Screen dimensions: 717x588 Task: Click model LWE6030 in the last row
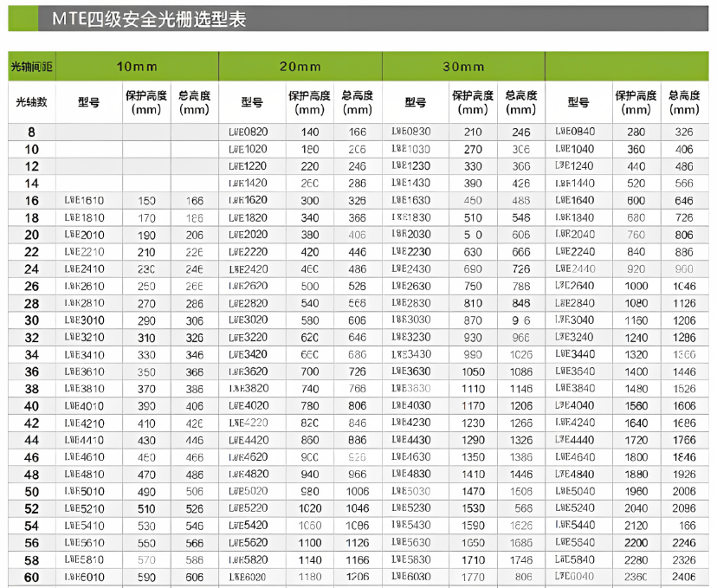pyautogui.click(x=412, y=577)
